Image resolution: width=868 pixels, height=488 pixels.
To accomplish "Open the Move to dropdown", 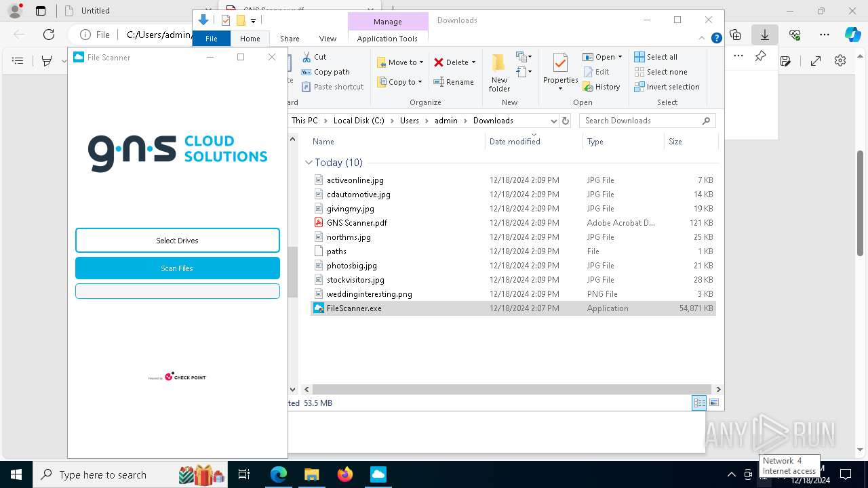I will point(400,62).
